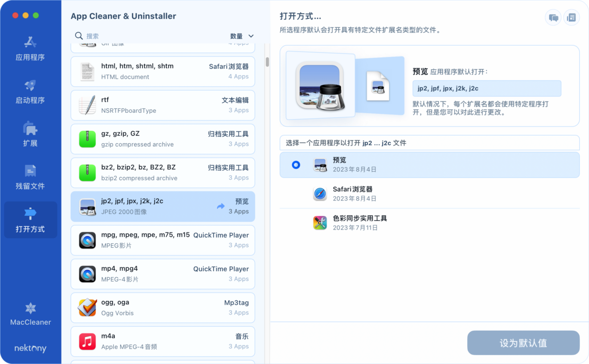Click the search magnifier icon
Viewport: 589px width, 364px height.
(x=79, y=36)
